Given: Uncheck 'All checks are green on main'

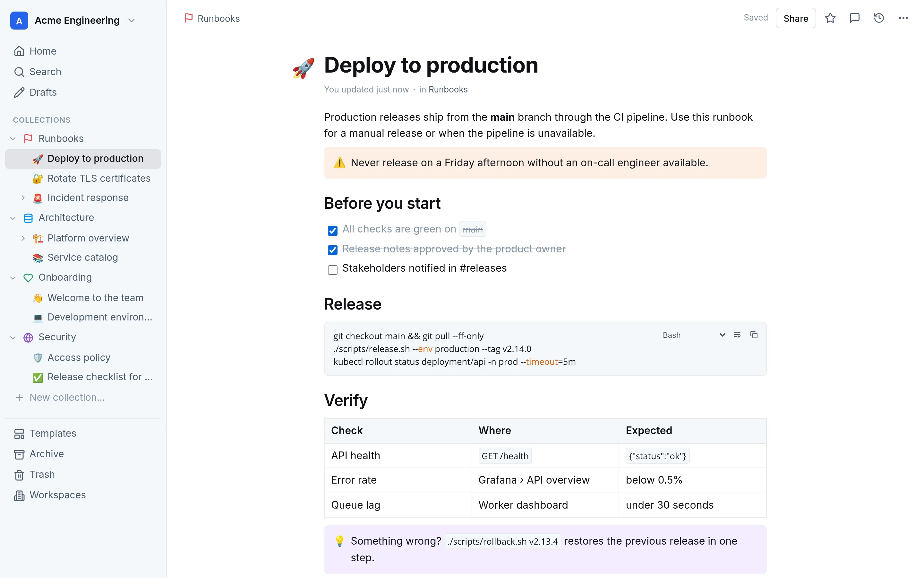Looking at the screenshot, I should pyautogui.click(x=333, y=231).
